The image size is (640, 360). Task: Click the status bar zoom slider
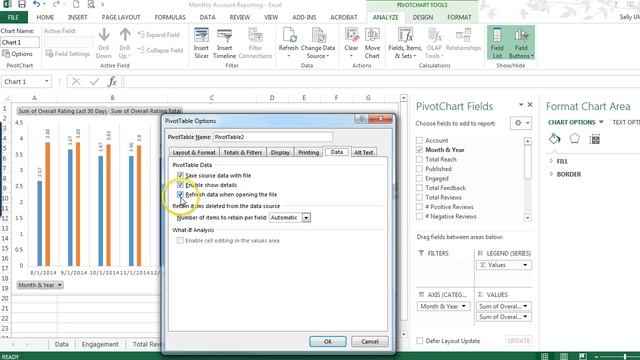tap(625, 357)
